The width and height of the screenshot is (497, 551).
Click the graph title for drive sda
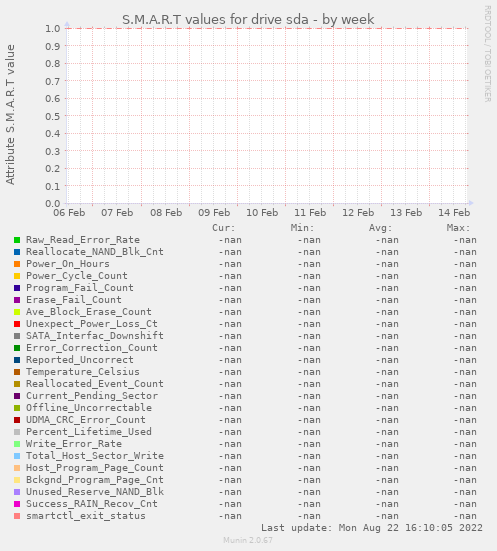coord(248,20)
